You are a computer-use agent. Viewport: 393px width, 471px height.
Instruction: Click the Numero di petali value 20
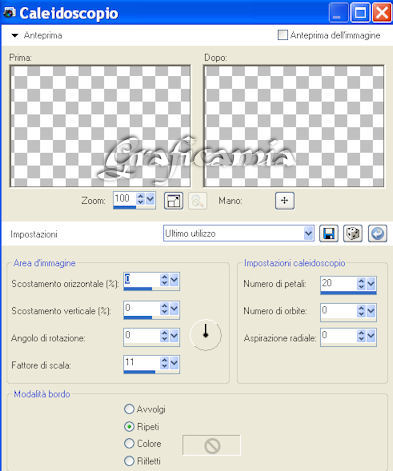click(327, 283)
